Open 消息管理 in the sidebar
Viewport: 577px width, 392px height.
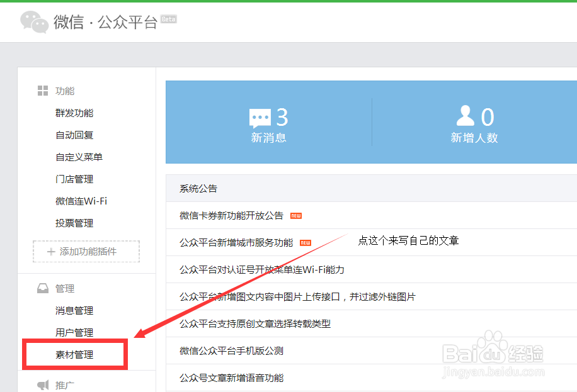[74, 311]
